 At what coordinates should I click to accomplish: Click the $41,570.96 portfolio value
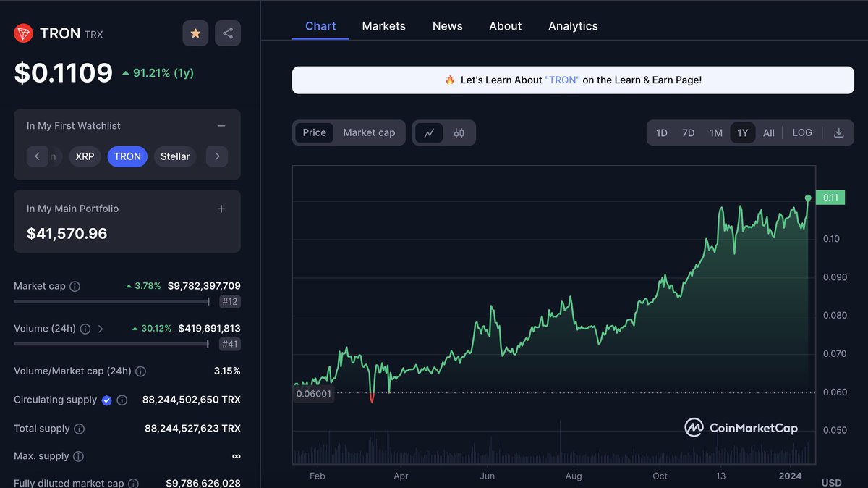[67, 234]
